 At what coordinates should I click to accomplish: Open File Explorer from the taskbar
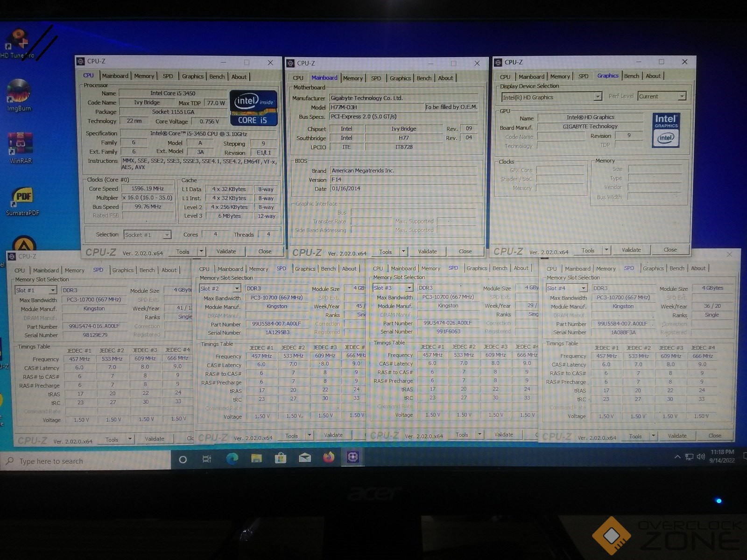tap(256, 459)
